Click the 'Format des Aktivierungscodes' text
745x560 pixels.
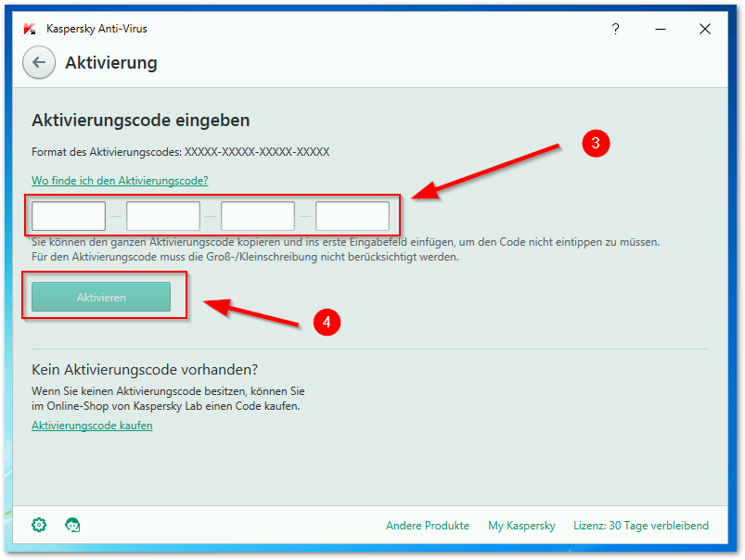click(181, 152)
